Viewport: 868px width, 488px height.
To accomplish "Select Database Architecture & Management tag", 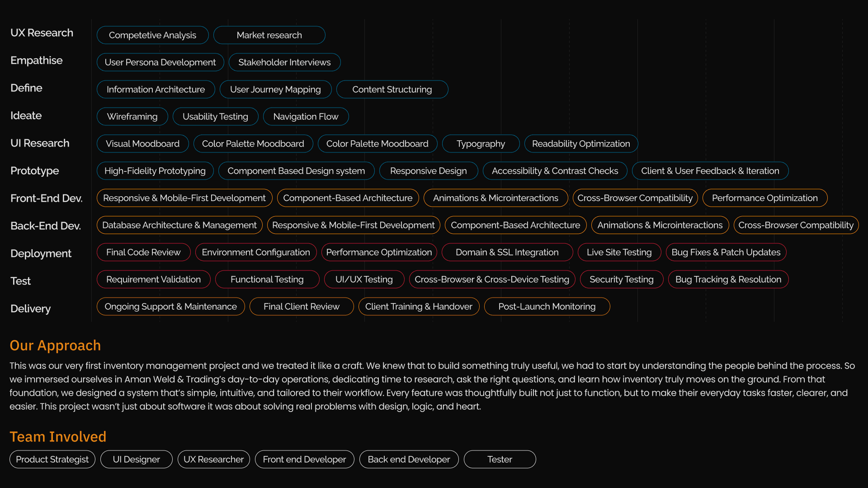I will click(179, 225).
